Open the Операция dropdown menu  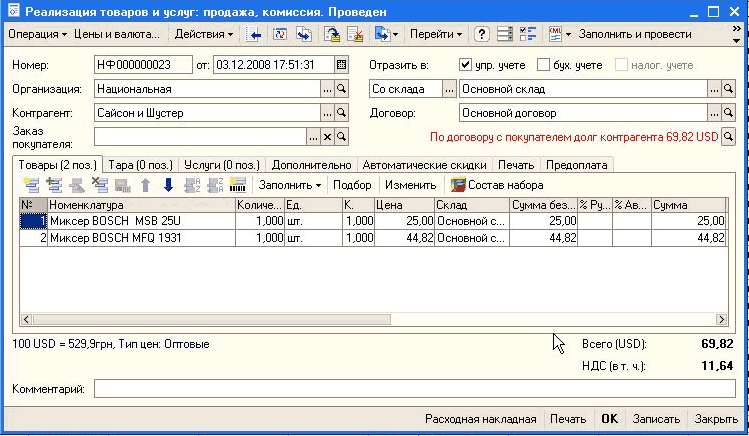tap(37, 34)
